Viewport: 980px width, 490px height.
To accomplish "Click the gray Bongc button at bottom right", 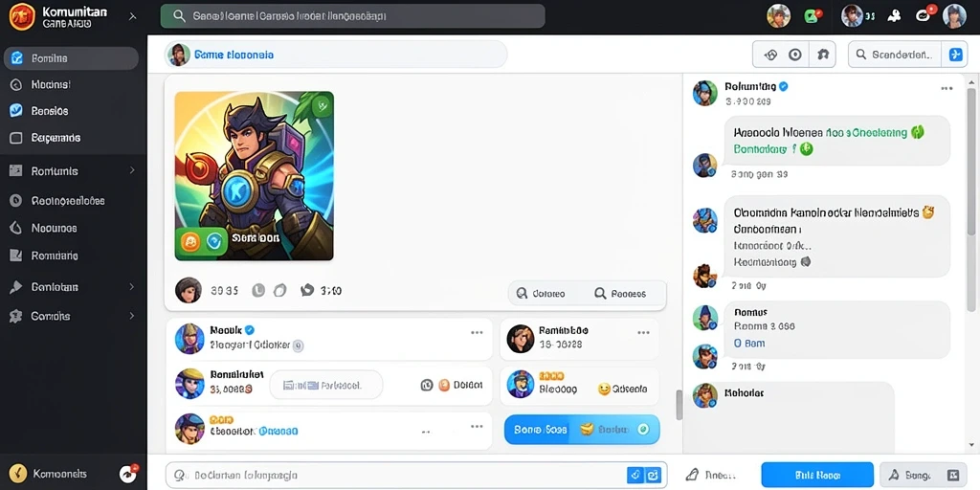I will pos(924,475).
